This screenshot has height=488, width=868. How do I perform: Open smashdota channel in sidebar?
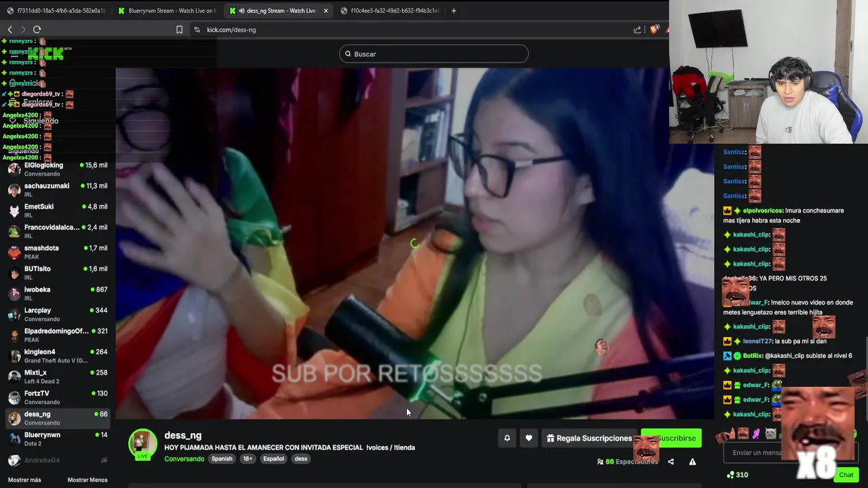pyautogui.click(x=58, y=252)
